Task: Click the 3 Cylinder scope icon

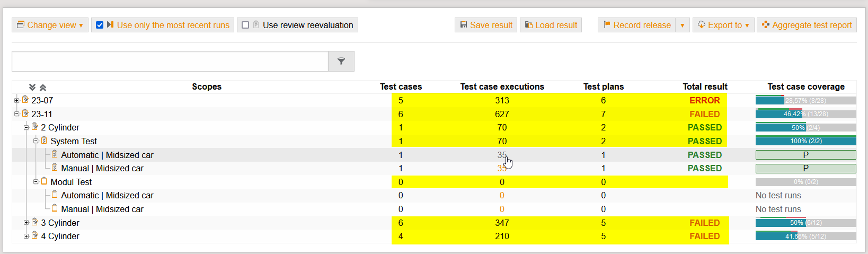Action: [x=35, y=222]
